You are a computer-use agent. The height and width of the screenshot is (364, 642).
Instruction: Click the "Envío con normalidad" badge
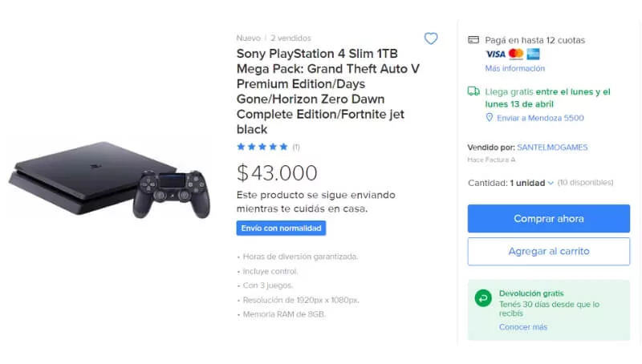click(x=281, y=229)
